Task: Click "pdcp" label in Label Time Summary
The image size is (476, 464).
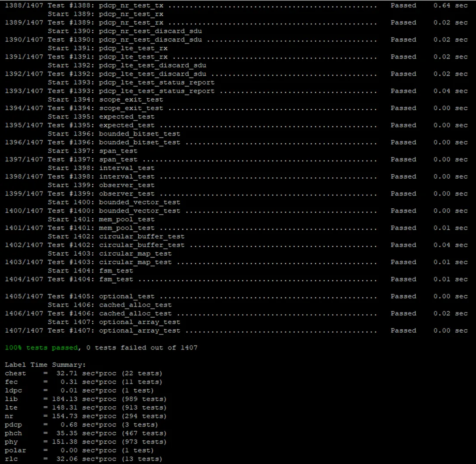Action: point(13,424)
